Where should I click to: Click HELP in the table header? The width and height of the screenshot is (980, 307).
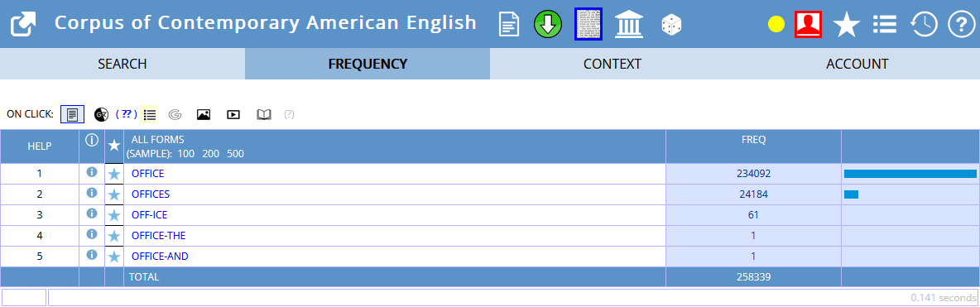(x=40, y=146)
